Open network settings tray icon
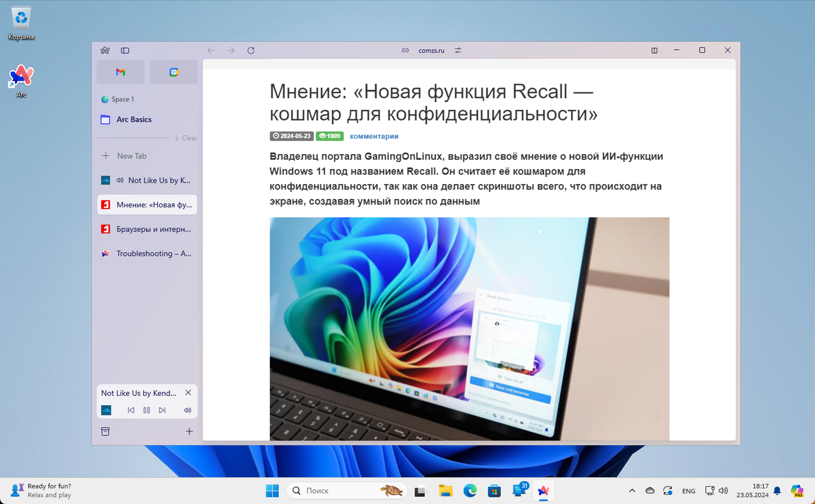The image size is (815, 504). click(x=710, y=490)
